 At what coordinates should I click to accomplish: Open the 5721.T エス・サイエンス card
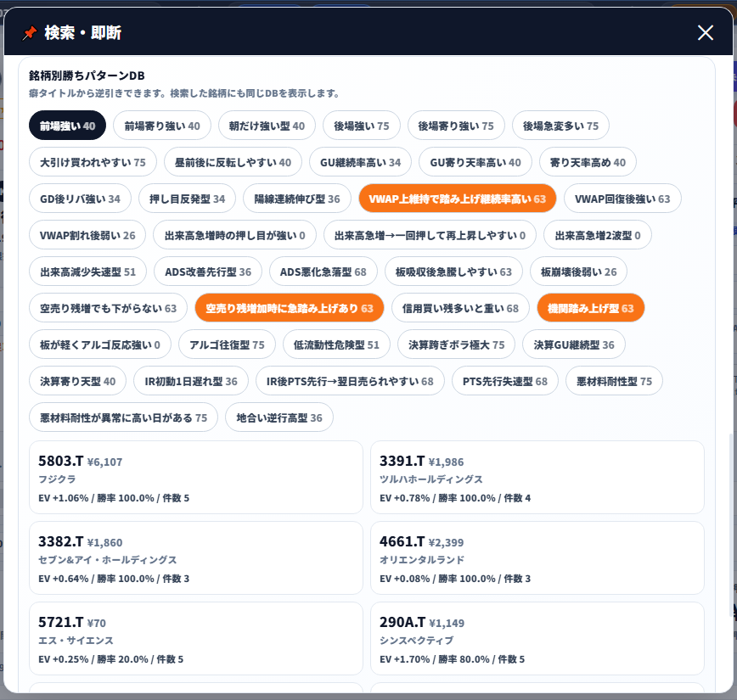coord(195,638)
